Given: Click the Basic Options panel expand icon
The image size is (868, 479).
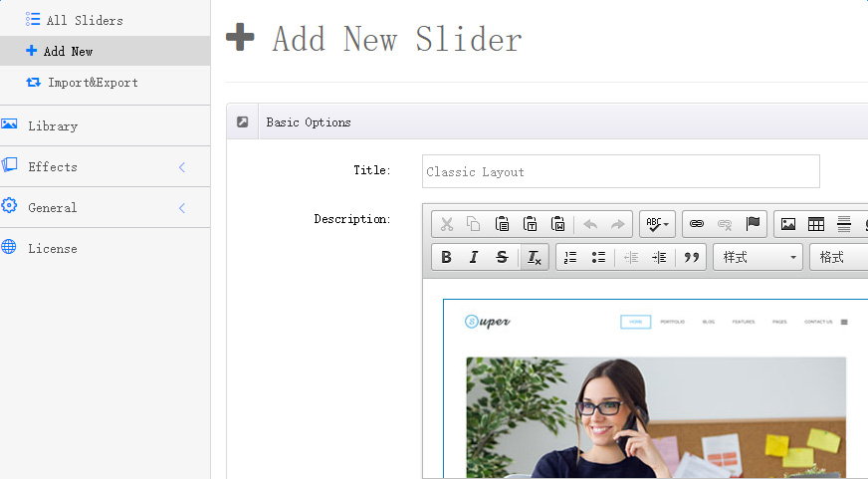Looking at the screenshot, I should coord(243,121).
